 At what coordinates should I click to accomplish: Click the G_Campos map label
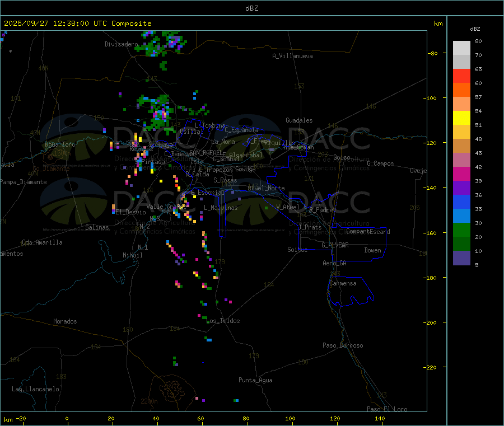[x=381, y=163]
